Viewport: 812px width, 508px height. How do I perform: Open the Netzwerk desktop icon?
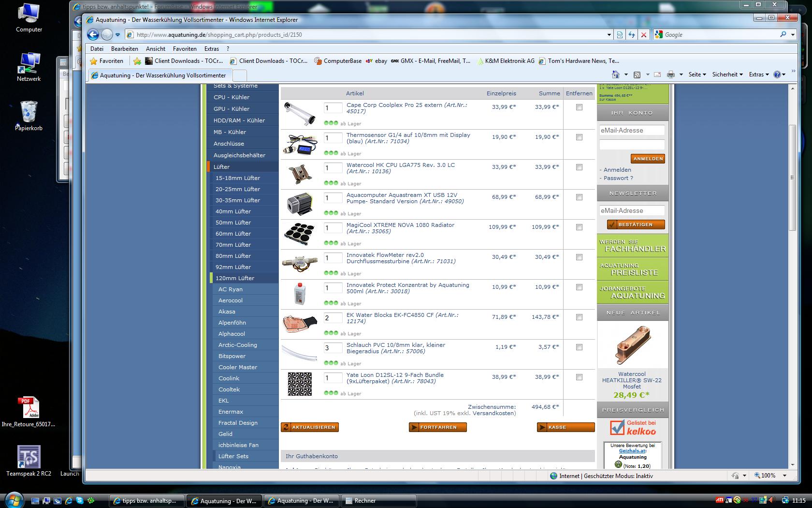coord(29,67)
